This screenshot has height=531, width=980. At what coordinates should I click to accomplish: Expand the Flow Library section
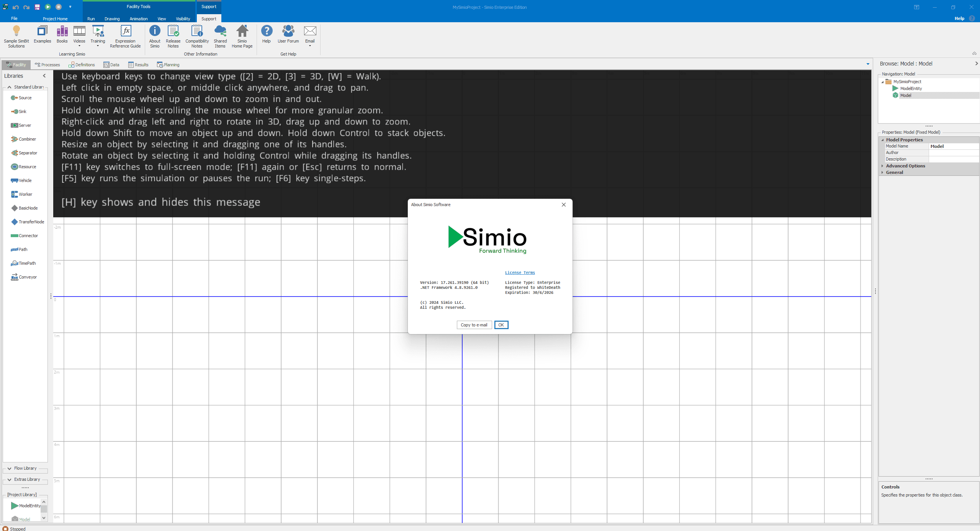[25, 468]
